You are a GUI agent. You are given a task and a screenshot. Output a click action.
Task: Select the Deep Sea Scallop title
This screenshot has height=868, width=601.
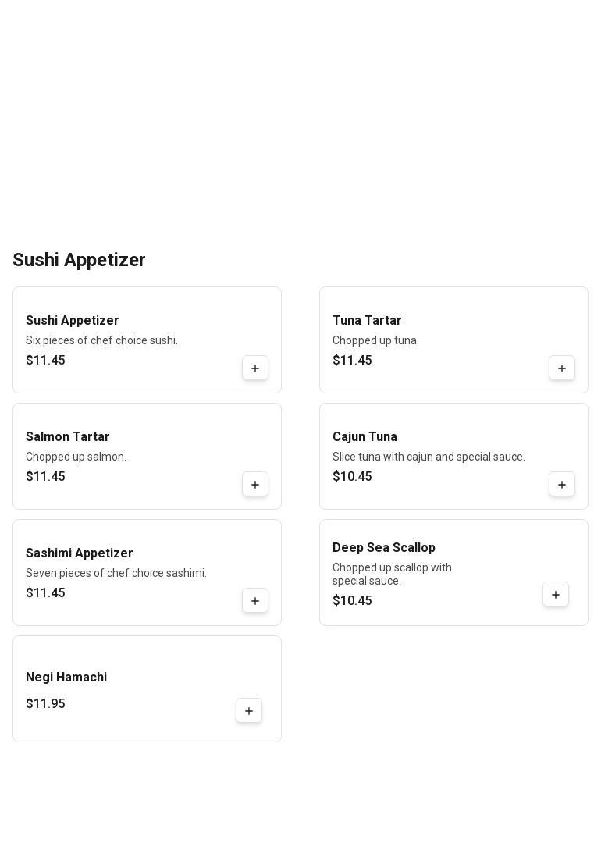click(384, 548)
